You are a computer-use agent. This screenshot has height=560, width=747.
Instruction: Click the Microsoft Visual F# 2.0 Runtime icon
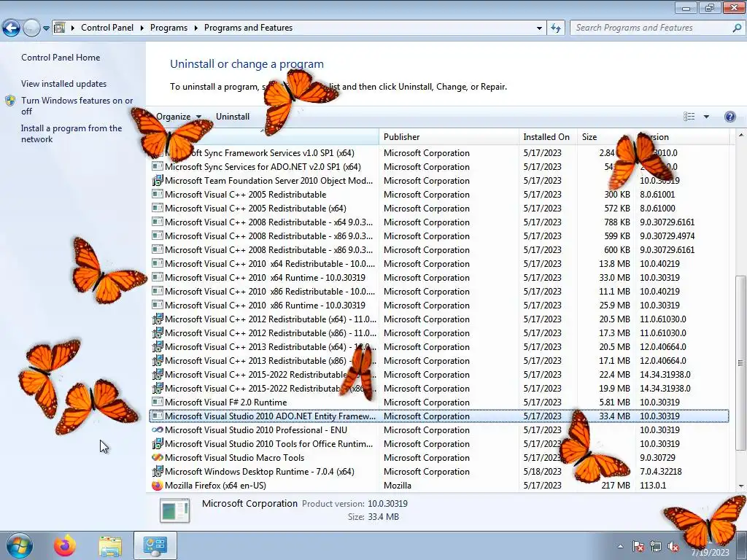point(158,402)
